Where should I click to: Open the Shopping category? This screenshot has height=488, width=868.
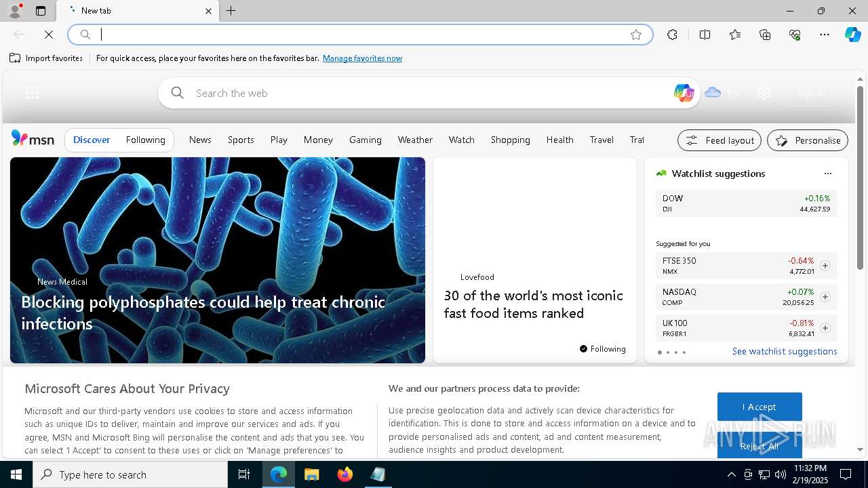click(510, 140)
